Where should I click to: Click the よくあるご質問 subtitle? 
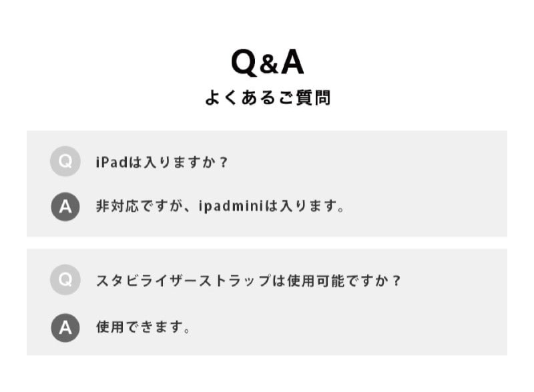[267, 98]
